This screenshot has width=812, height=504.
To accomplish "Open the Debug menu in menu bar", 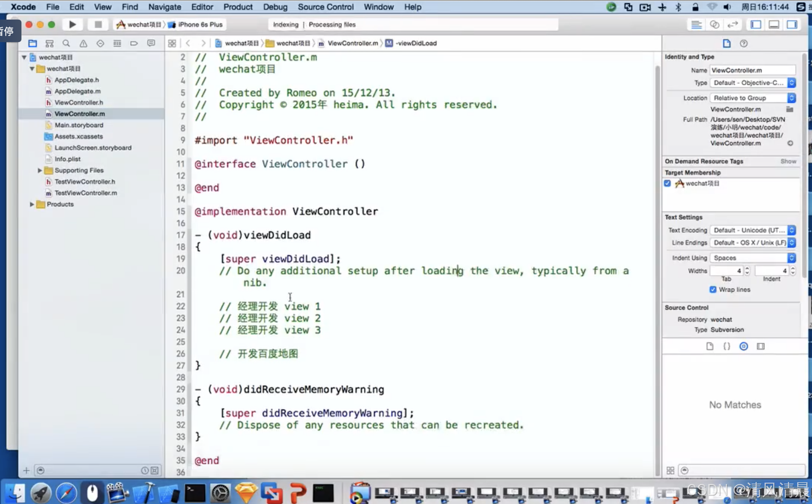I will (x=275, y=7).
